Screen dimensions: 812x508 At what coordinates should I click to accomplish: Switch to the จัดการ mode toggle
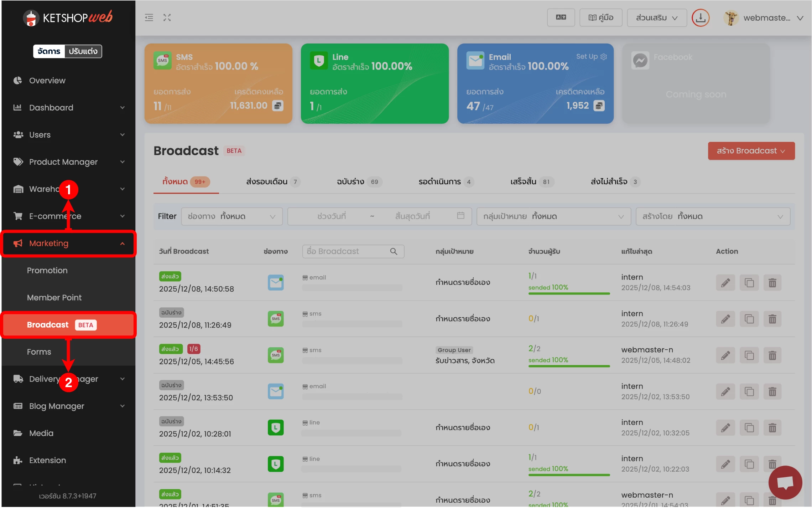(49, 51)
